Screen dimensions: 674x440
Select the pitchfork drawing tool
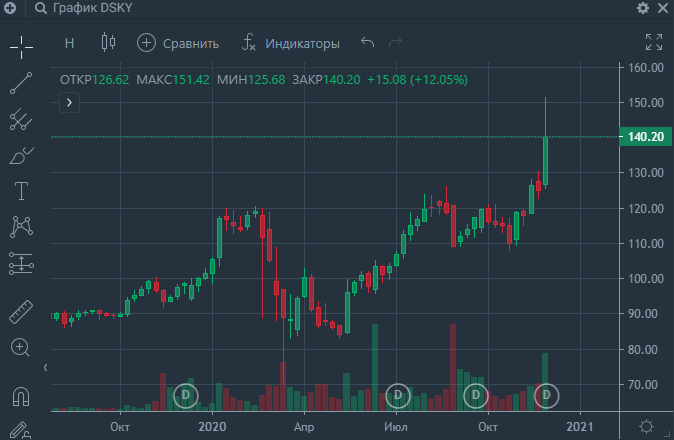(x=21, y=119)
